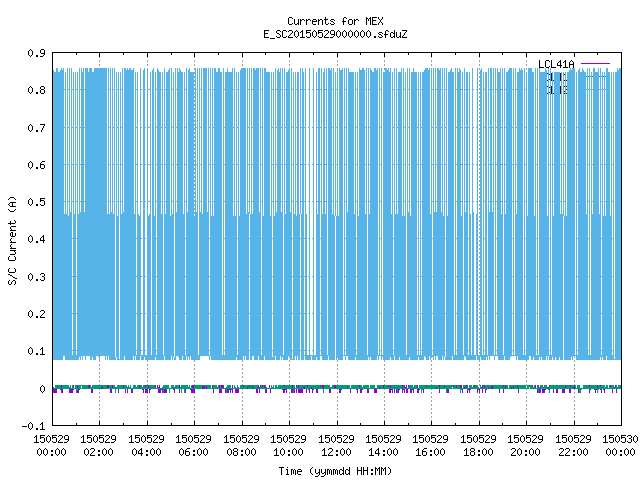Click the 150529 20:00 time tick label
The height and width of the screenshot is (480, 640).
(525, 446)
